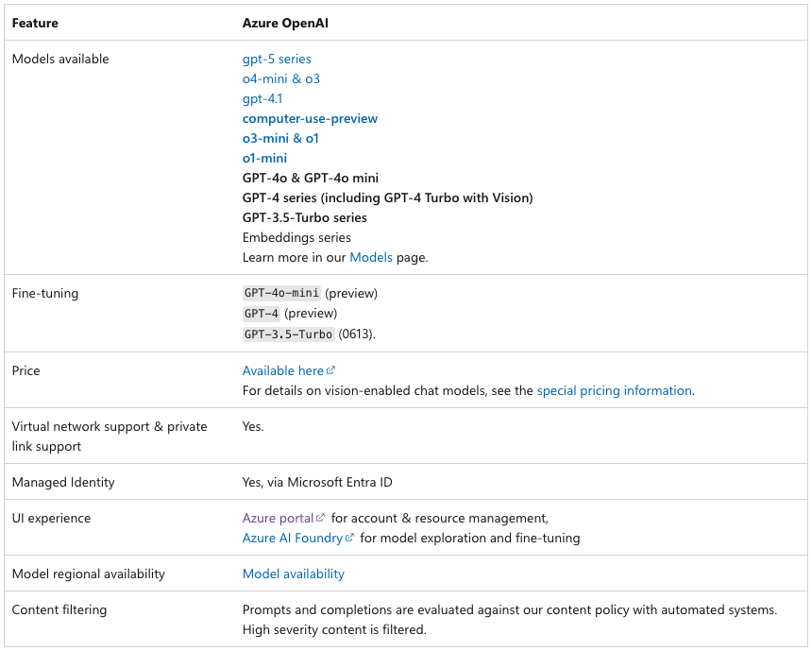Click the Managed Identity row label
The width and height of the screenshot is (812, 651).
(63, 482)
